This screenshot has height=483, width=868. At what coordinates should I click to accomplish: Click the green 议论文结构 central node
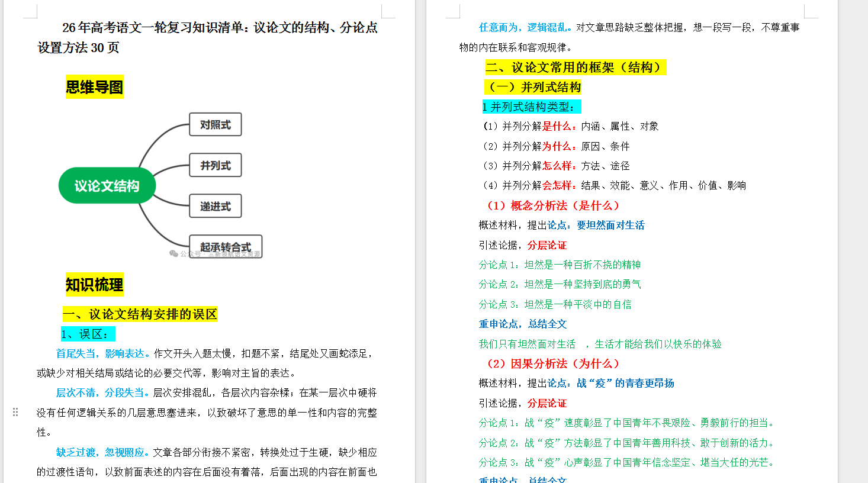pos(107,186)
